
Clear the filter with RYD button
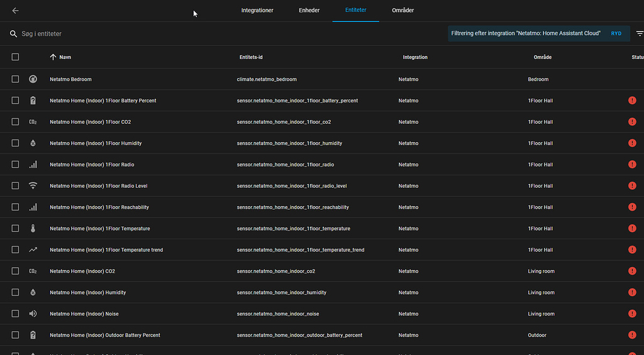[616, 33]
